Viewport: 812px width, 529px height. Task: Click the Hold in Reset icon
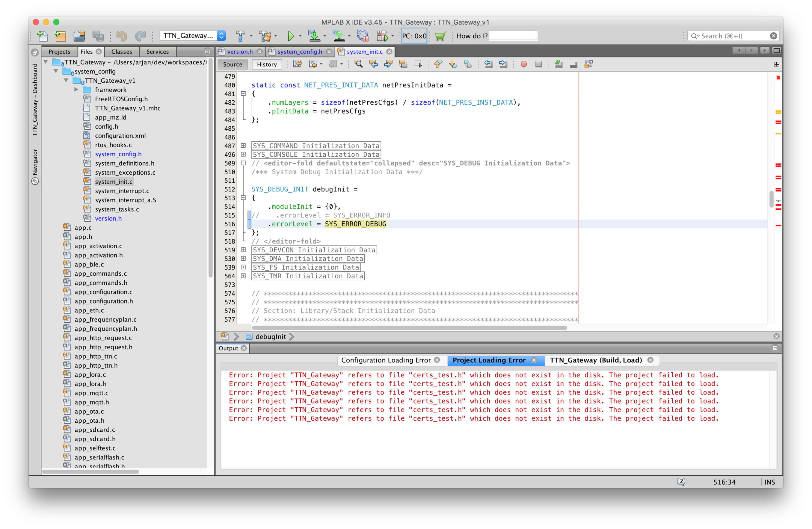point(363,36)
